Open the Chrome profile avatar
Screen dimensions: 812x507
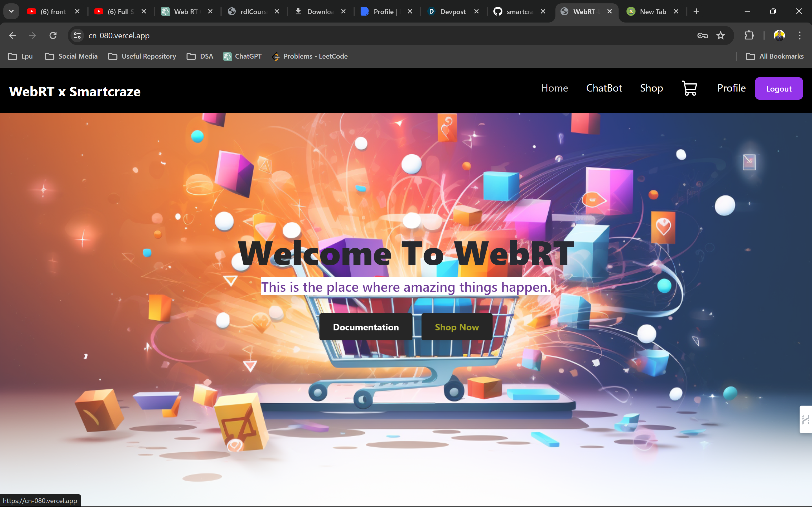pyautogui.click(x=779, y=35)
